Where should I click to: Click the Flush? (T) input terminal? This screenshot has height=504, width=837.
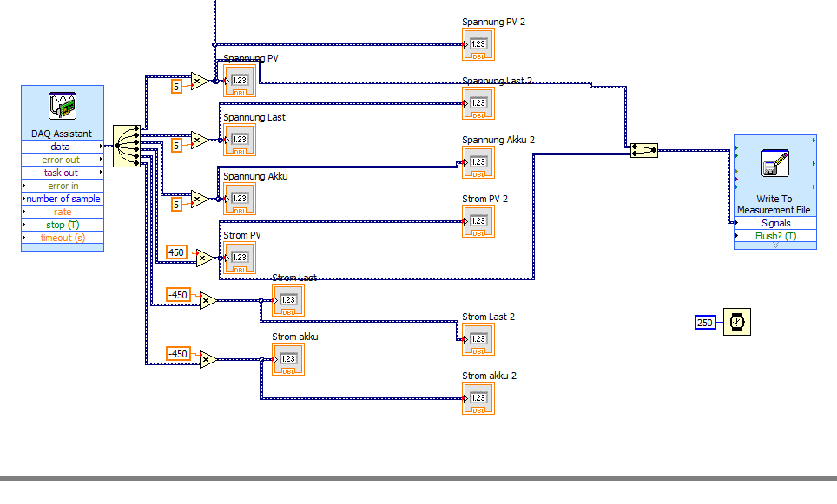(775, 236)
